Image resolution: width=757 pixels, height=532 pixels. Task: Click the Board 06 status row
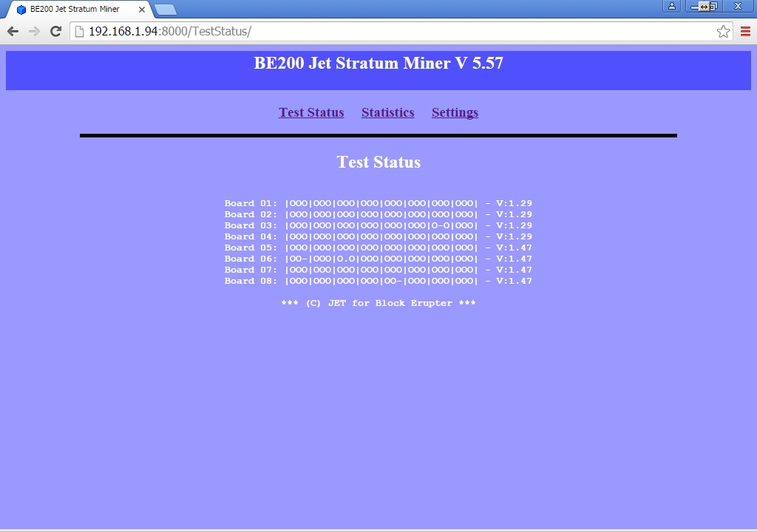pos(378,259)
